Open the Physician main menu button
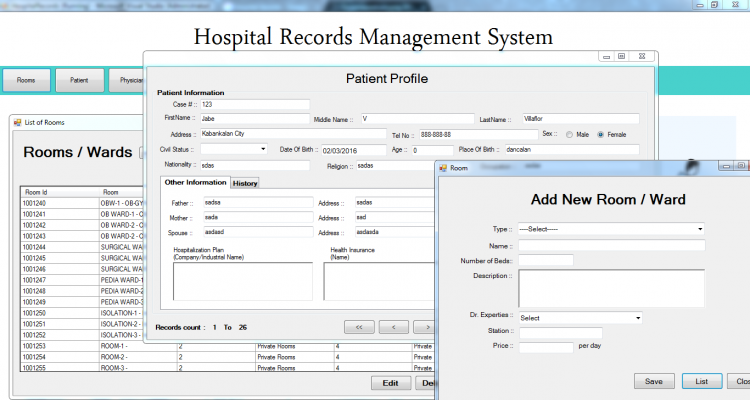The height and width of the screenshot is (400, 750). tap(127, 80)
